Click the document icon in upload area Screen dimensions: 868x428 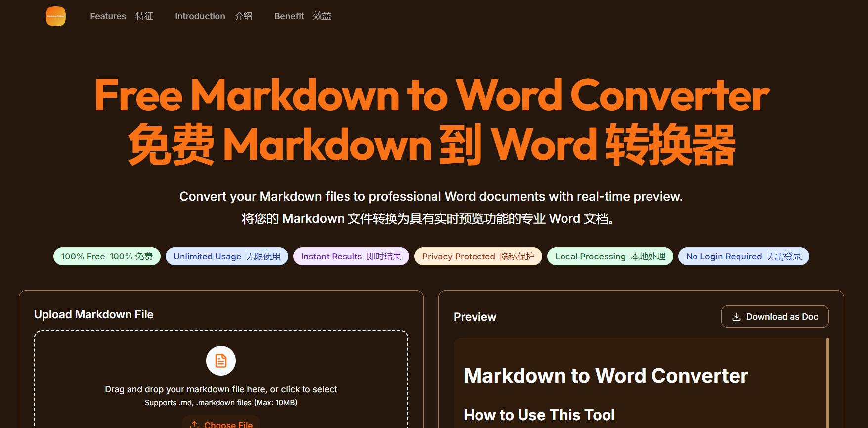pos(221,361)
